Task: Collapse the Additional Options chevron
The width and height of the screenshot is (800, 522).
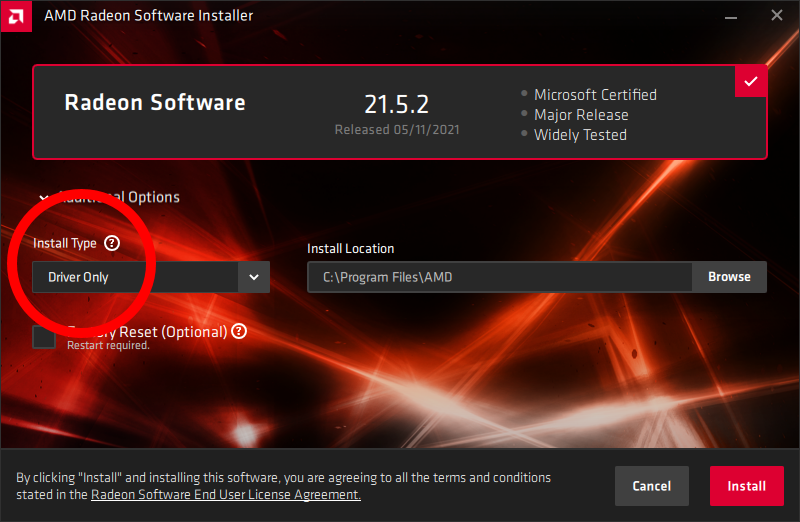Action: [x=44, y=198]
